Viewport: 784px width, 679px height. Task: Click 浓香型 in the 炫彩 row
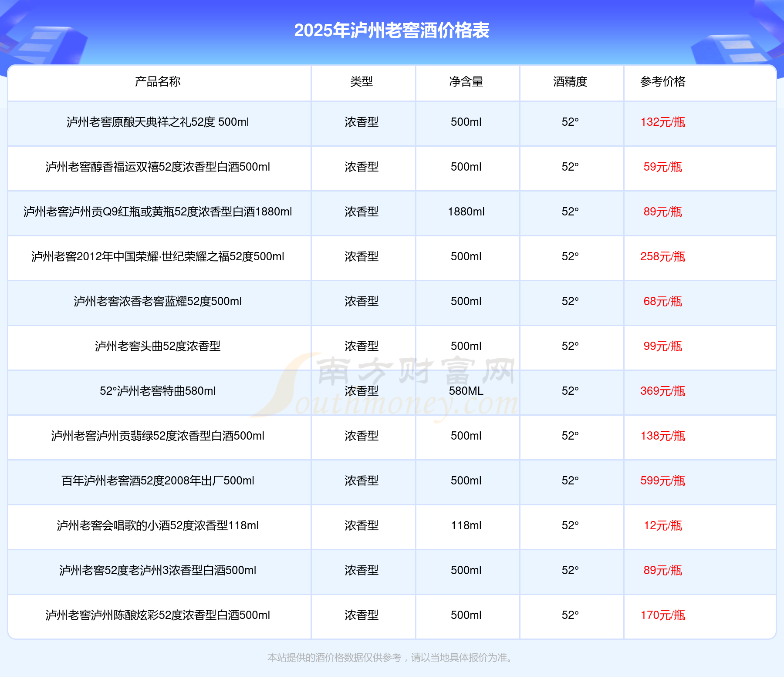[362, 615]
